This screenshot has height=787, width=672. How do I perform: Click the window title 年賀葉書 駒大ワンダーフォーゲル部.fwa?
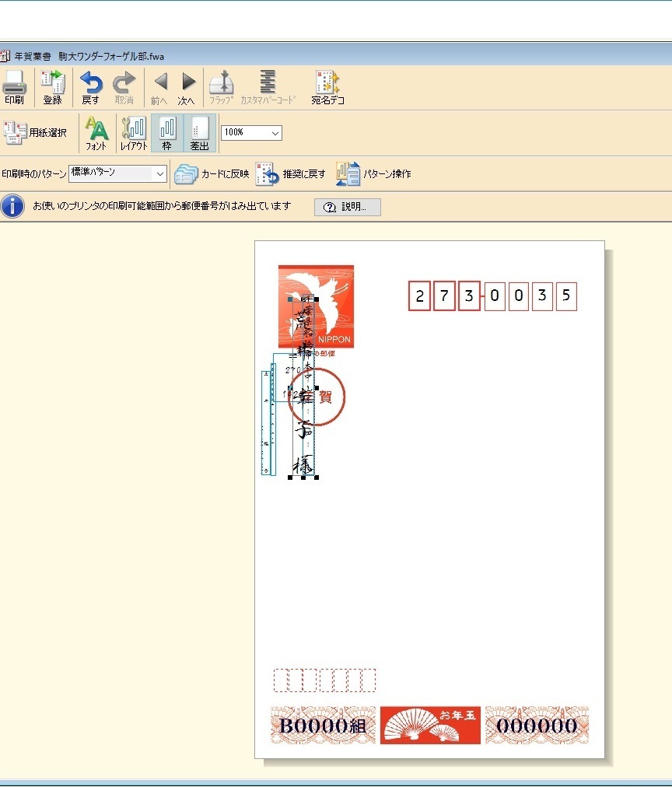[x=89, y=56]
